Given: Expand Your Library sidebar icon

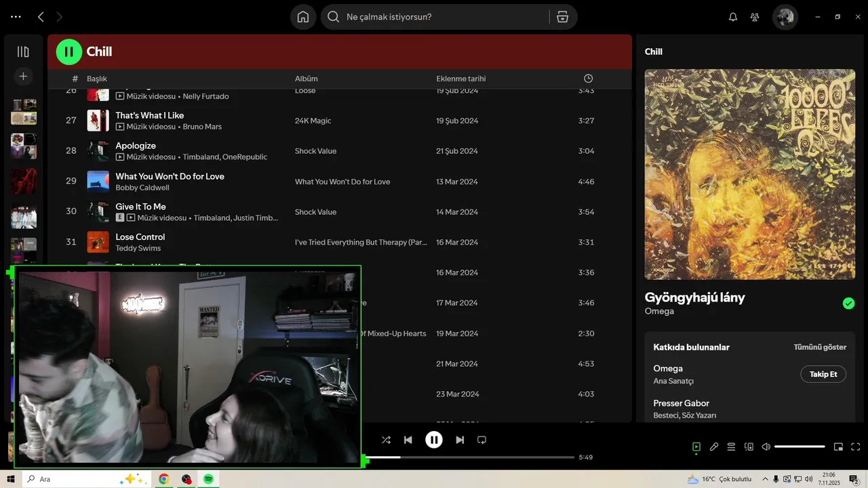Looking at the screenshot, I should [23, 52].
